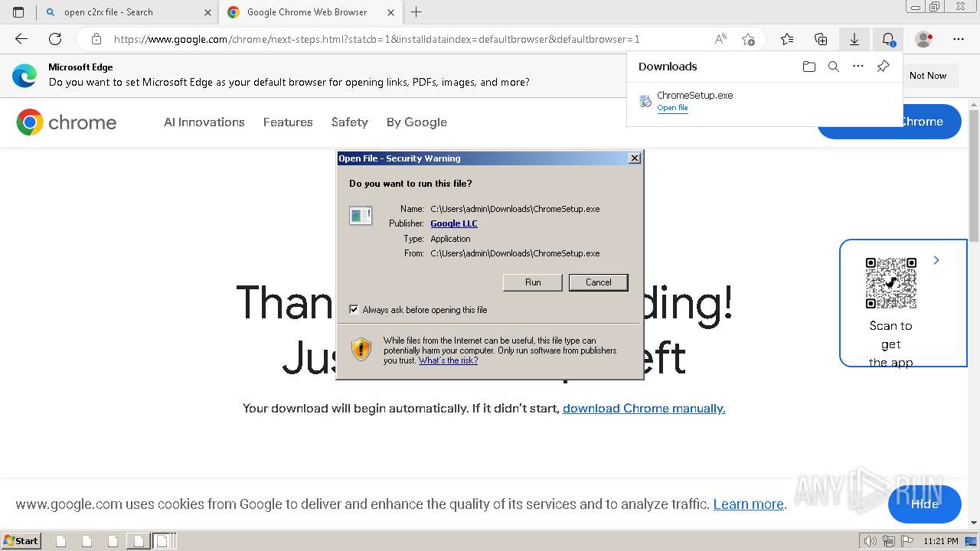The width and height of the screenshot is (980, 551).
Task: Click Learn more cookies link
Action: [748, 504]
